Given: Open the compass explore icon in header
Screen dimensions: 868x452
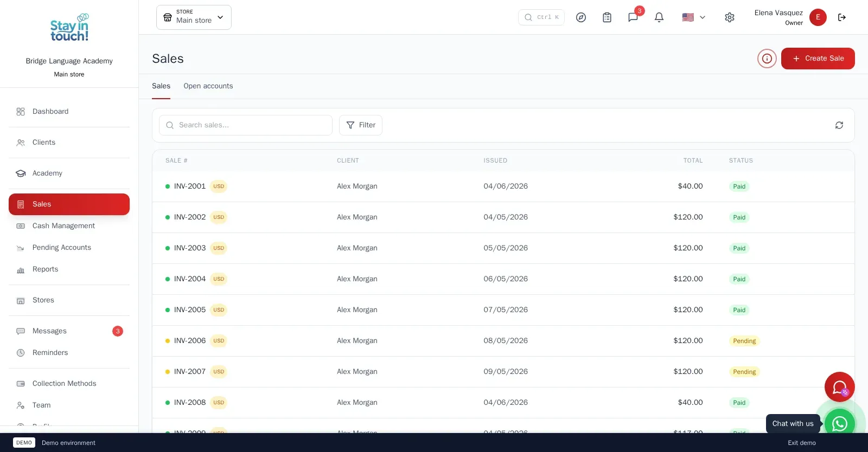Looking at the screenshot, I should coord(581,17).
